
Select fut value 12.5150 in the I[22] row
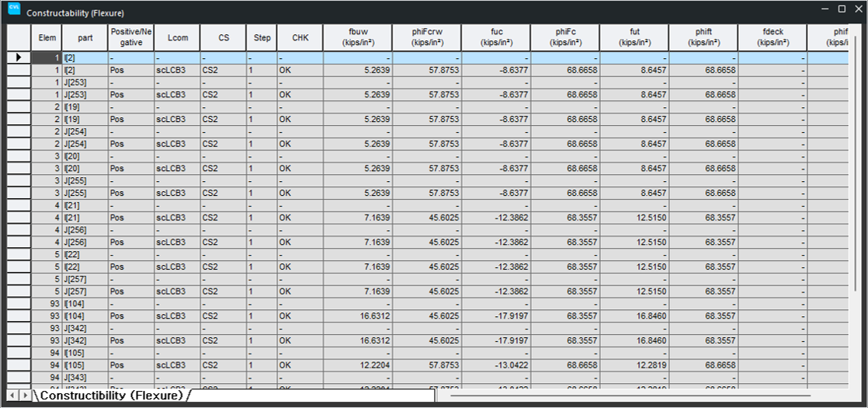click(x=634, y=267)
